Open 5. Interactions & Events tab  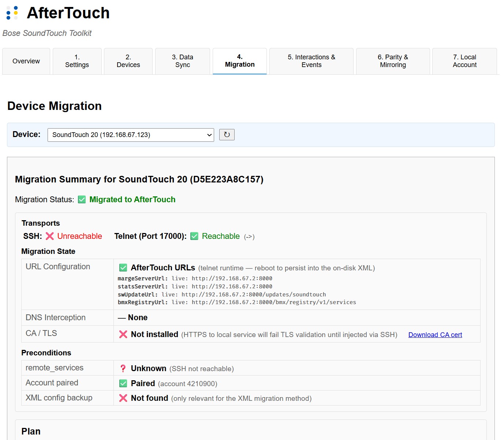311,61
